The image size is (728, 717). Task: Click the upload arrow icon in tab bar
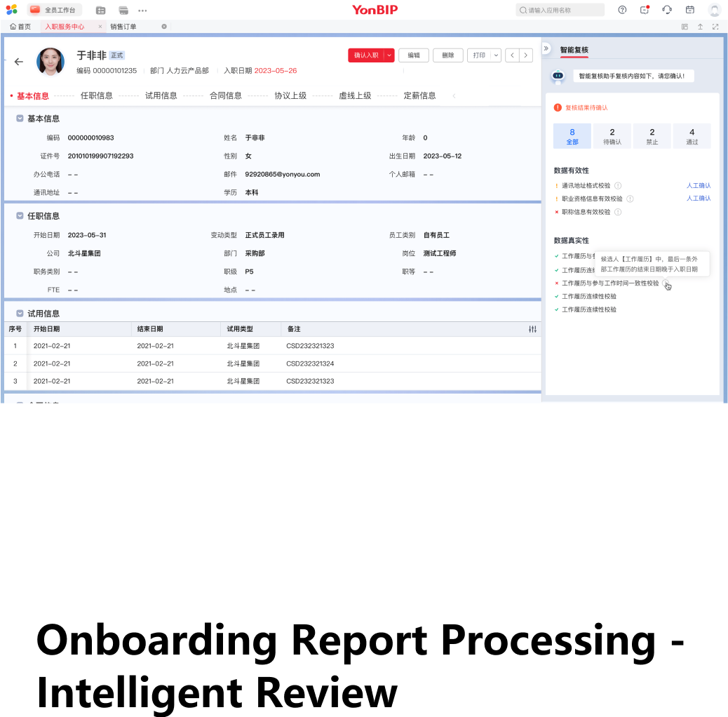coord(700,27)
